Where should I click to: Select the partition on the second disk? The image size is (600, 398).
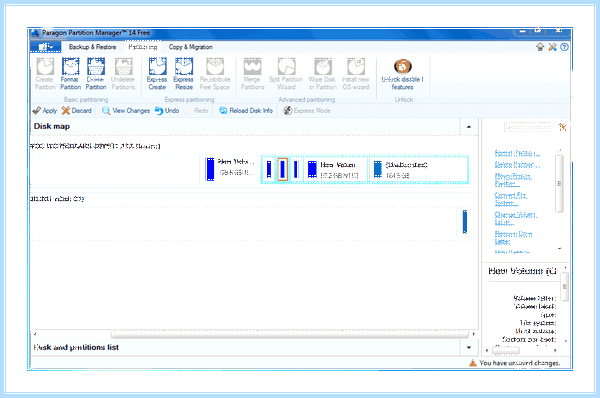tap(465, 222)
